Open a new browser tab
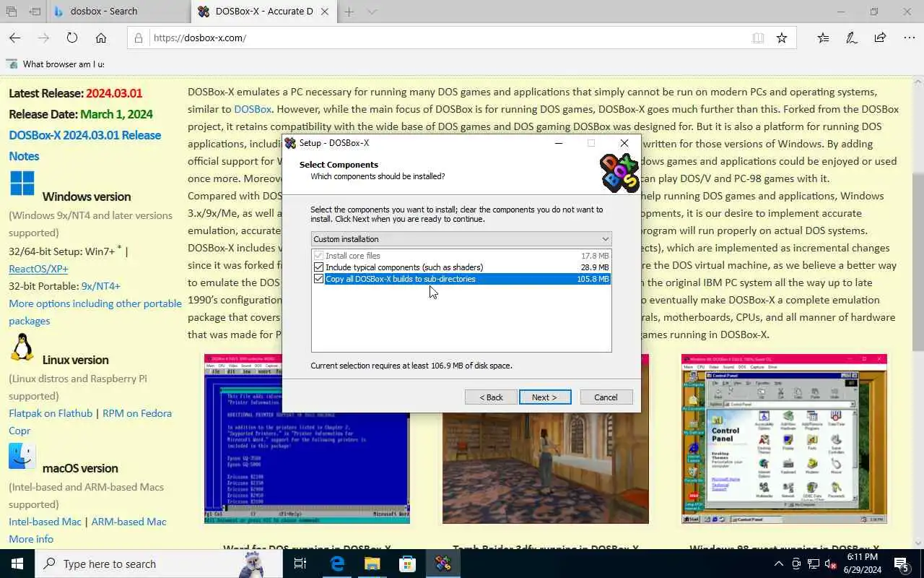The image size is (924, 578). pos(349,12)
